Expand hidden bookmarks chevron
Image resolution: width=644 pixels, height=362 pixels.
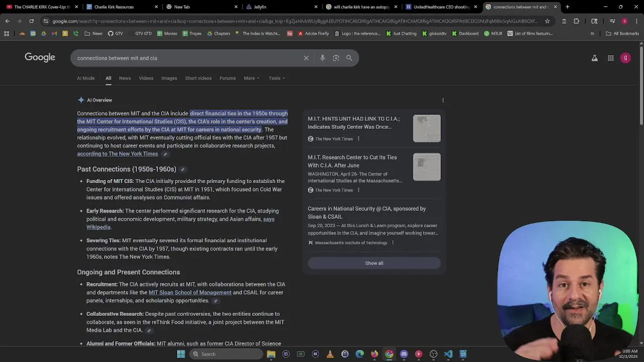592,34
